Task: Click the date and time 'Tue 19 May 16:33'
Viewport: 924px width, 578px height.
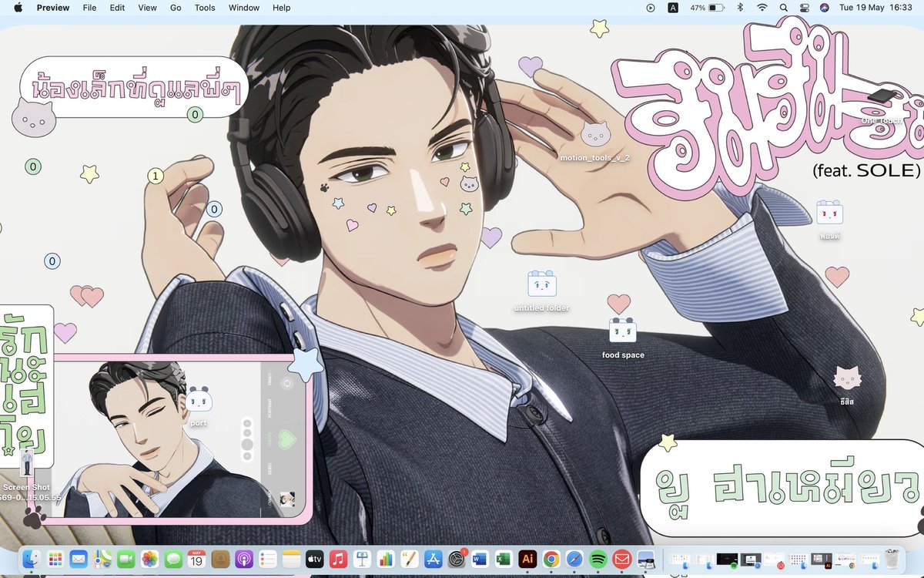Action: [x=875, y=8]
